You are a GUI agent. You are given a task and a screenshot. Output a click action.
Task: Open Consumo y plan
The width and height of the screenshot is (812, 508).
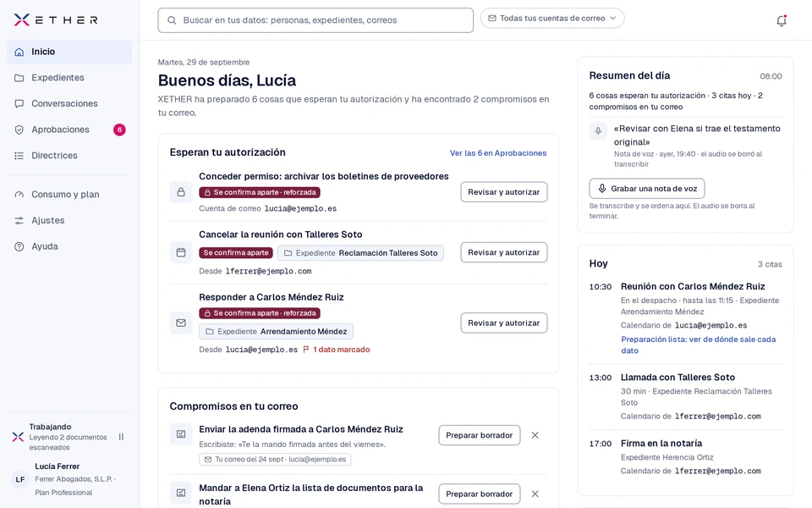(69, 195)
